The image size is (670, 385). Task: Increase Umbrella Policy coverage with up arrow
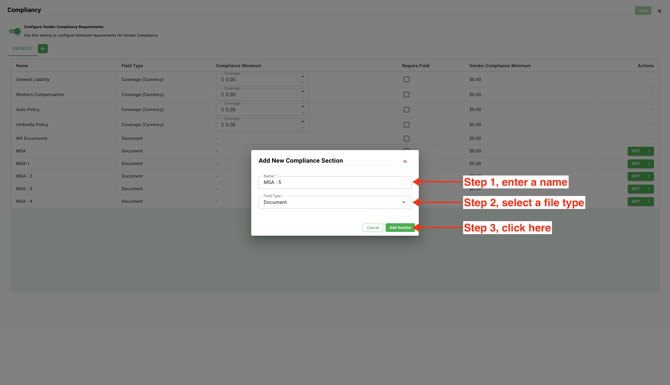click(x=303, y=122)
